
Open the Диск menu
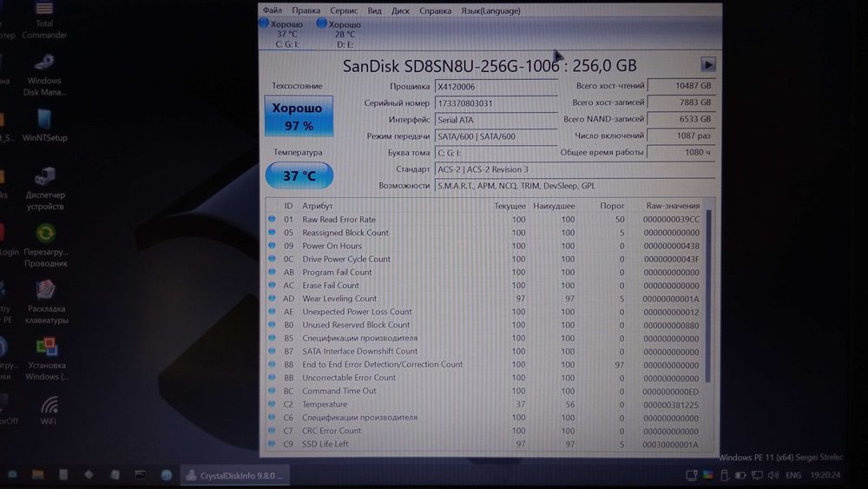[400, 10]
